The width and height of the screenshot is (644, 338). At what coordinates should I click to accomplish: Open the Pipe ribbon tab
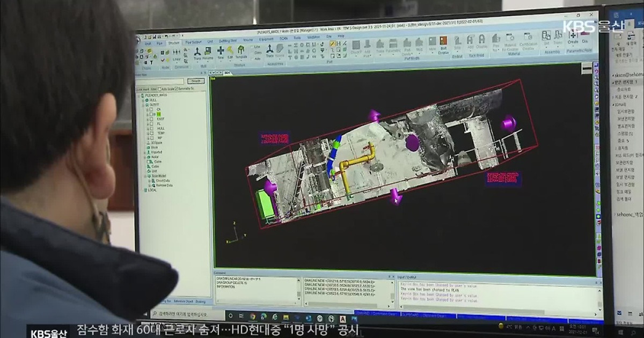(159, 43)
